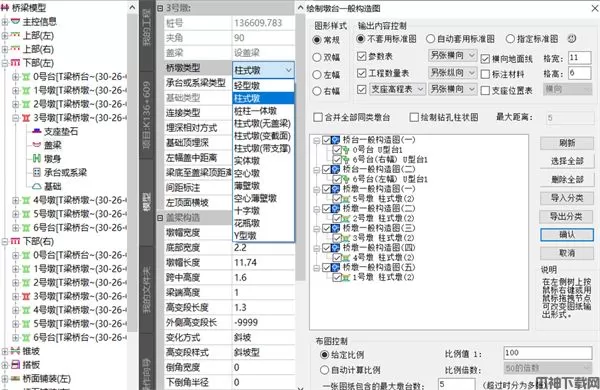
Task: Click the round icon next to 指定标准图
Action: (x=572, y=39)
